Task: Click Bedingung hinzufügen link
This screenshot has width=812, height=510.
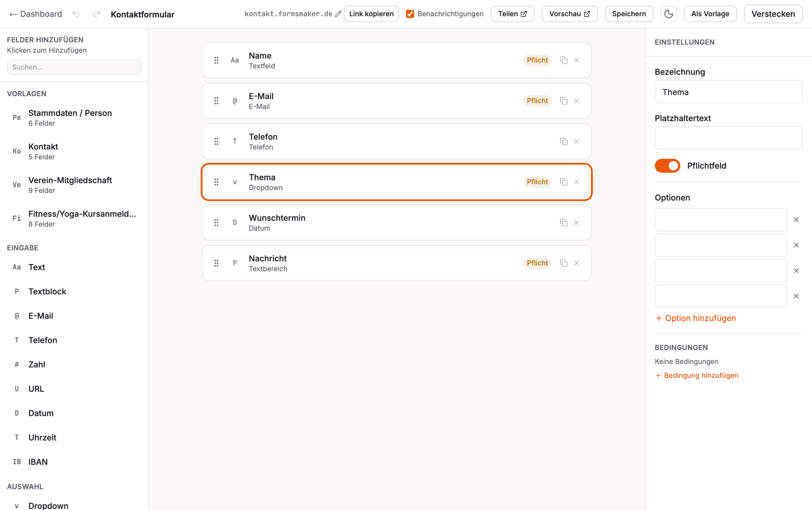Action: tap(697, 375)
